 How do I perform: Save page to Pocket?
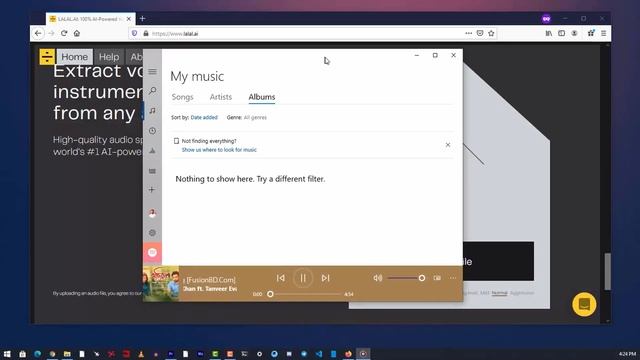[x=480, y=33]
